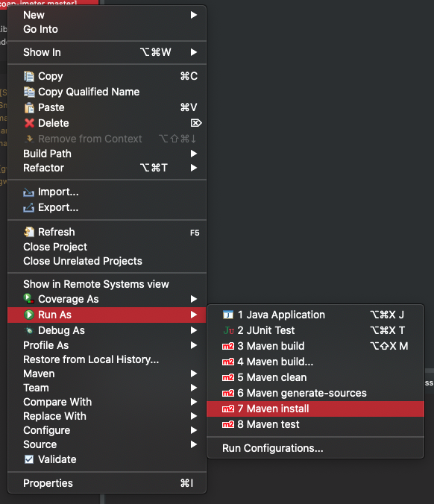
Task: Expand the New submenu arrow
Action: tap(194, 15)
